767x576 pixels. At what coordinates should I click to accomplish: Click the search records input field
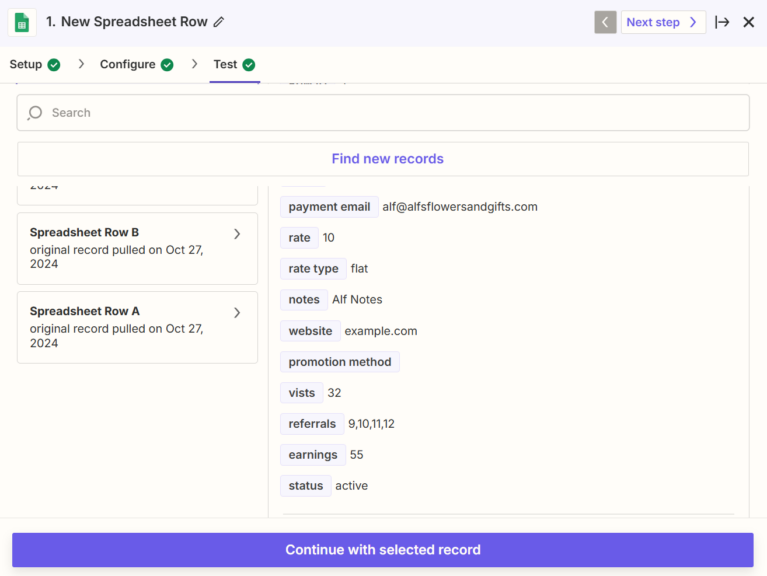[x=383, y=112]
